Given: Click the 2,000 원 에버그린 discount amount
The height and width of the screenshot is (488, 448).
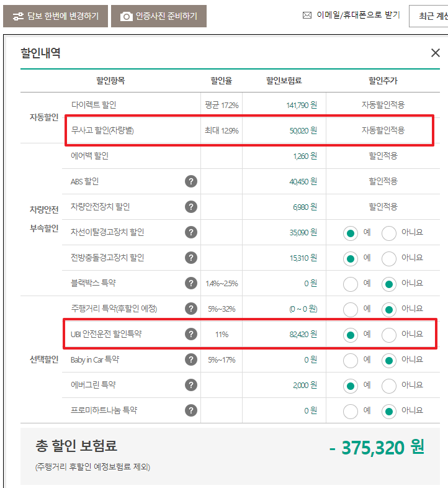Looking at the screenshot, I should tap(305, 386).
